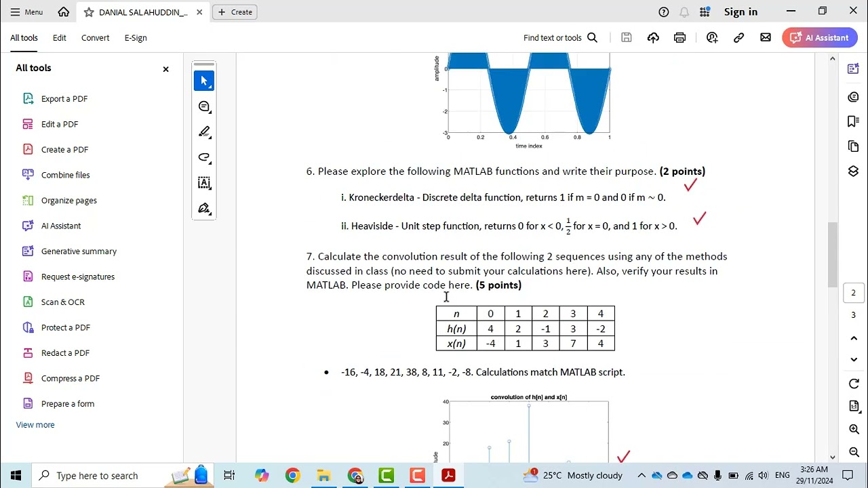
Task: Click the share with others icon
Action: click(712, 38)
